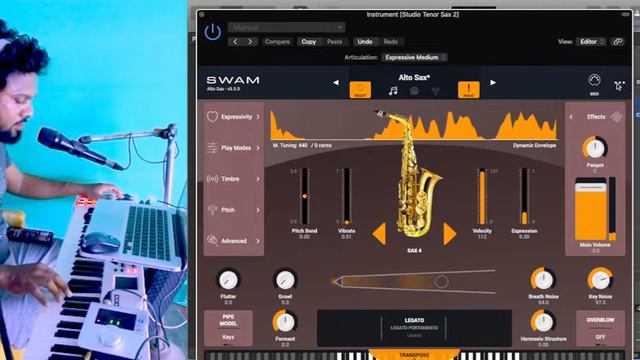Click the orange Transpose tab

(414, 355)
